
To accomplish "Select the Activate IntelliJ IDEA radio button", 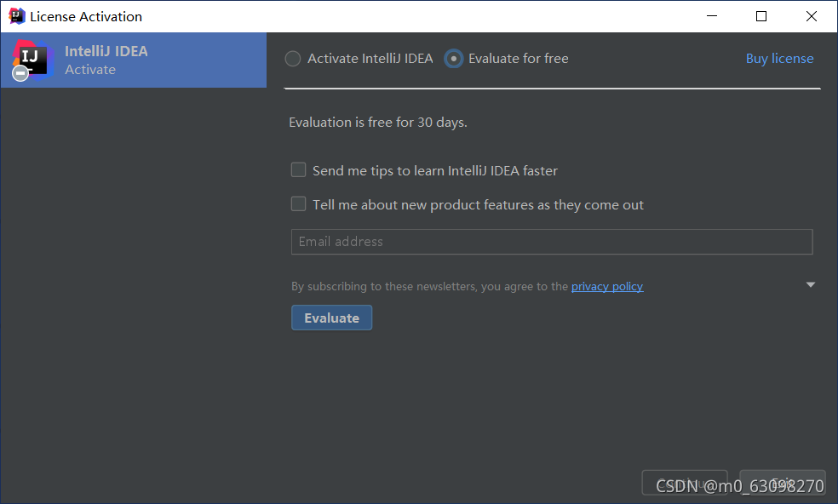I will click(x=293, y=58).
